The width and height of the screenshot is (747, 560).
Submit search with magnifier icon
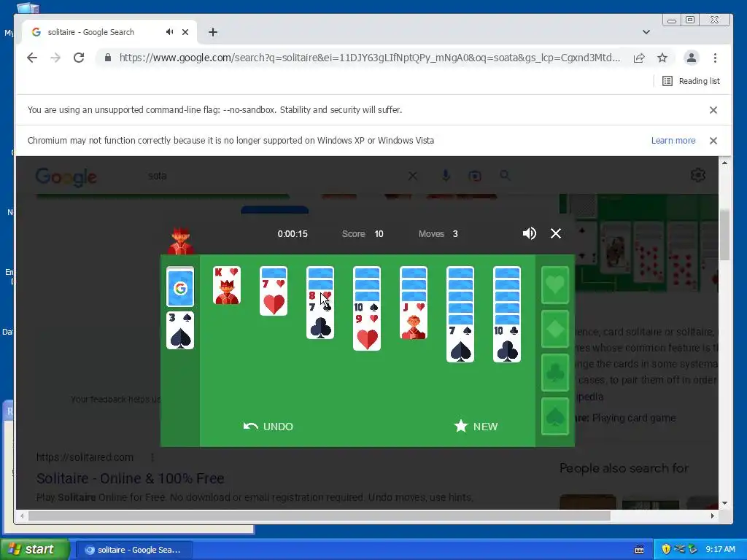click(x=505, y=176)
